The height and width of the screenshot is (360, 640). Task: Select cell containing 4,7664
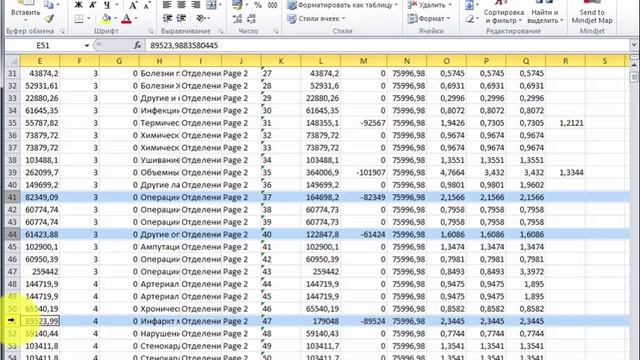tap(447, 172)
